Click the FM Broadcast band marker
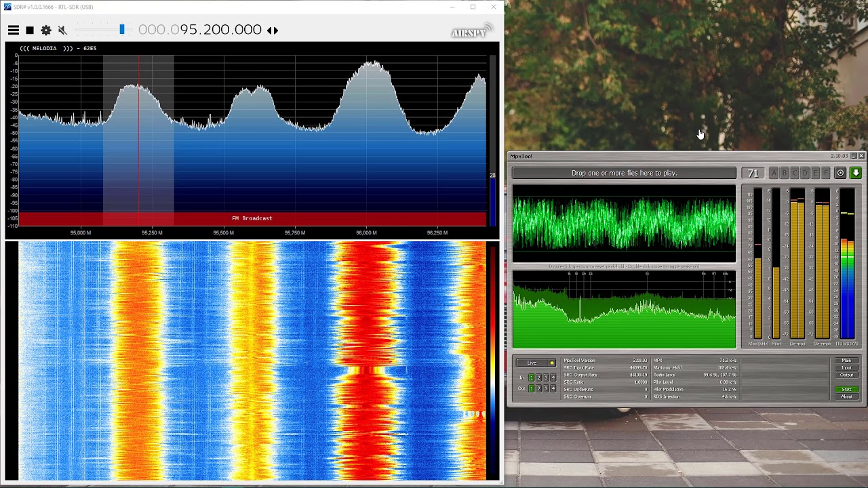The width and height of the screenshot is (868, 488). 252,218
